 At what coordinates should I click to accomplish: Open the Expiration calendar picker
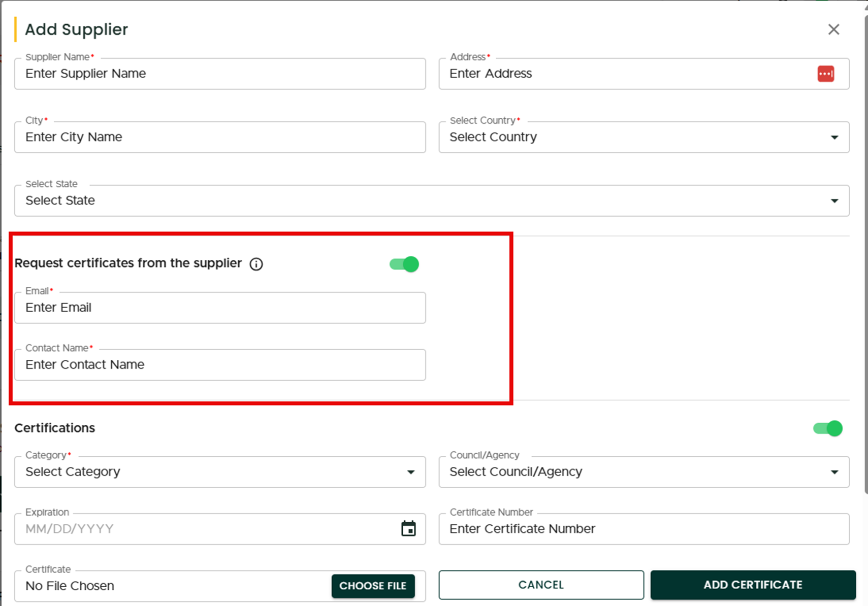click(x=408, y=528)
